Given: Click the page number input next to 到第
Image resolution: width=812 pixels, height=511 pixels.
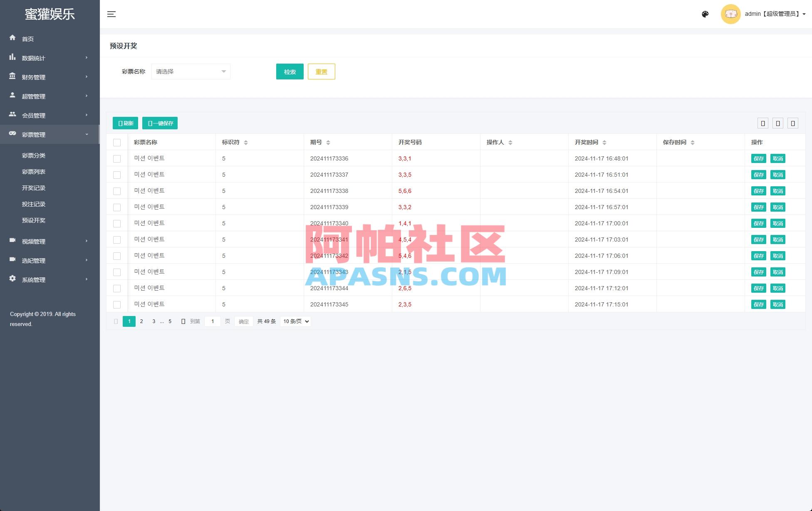Looking at the screenshot, I should (x=213, y=321).
